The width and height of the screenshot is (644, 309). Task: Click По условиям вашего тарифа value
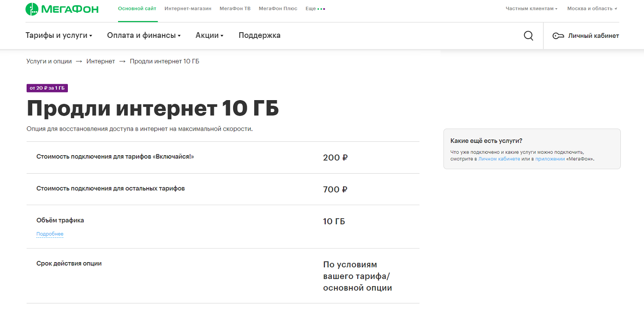click(x=358, y=276)
